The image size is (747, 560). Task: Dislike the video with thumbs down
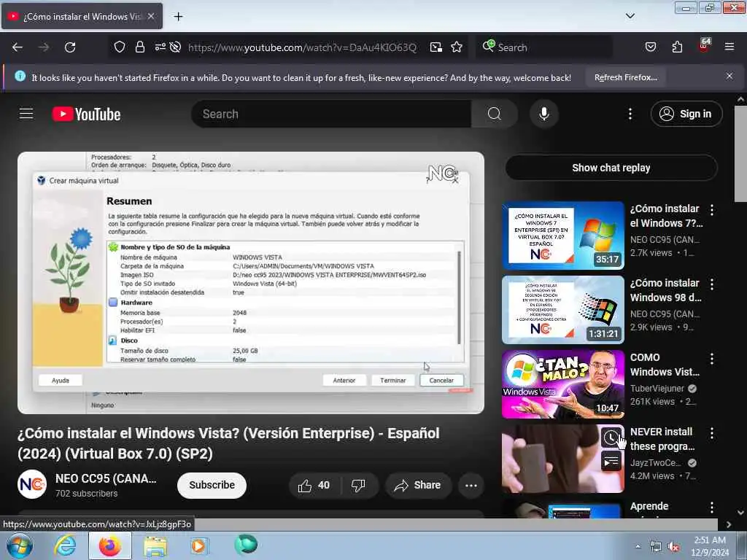(x=358, y=485)
